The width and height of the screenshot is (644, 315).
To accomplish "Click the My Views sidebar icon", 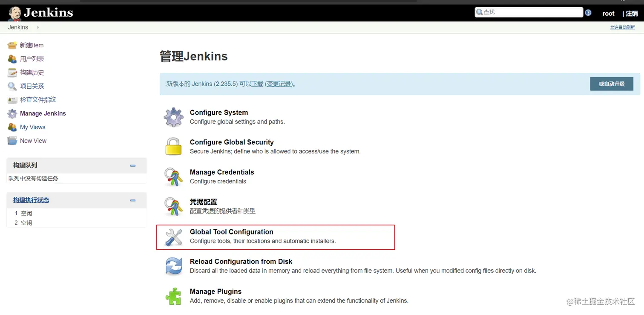I will pos(12,127).
